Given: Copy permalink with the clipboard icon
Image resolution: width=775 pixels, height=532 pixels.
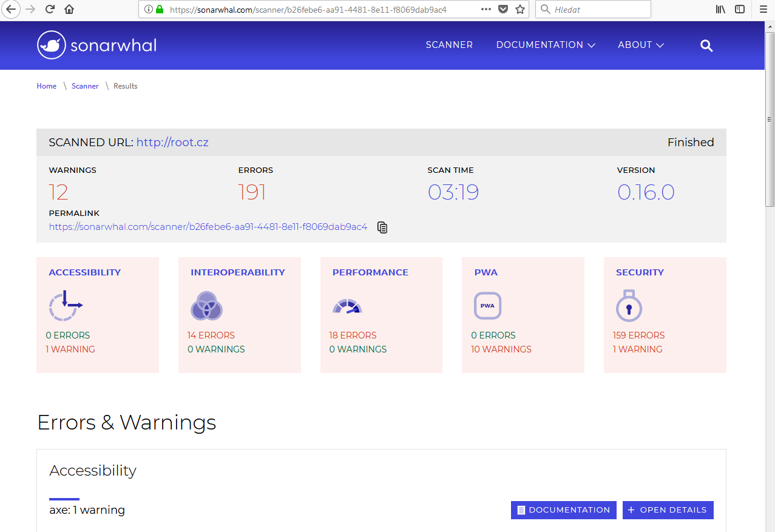Looking at the screenshot, I should (382, 227).
